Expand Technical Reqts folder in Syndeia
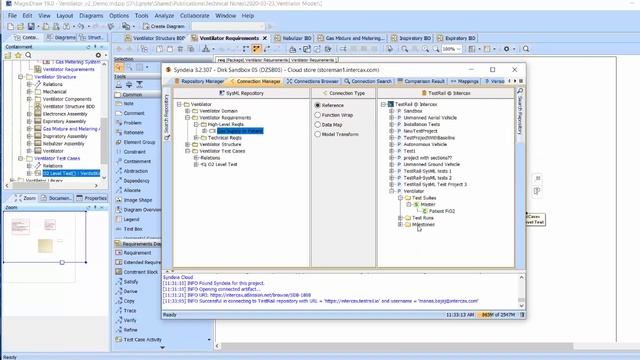The height and width of the screenshot is (360, 640). tap(196, 138)
